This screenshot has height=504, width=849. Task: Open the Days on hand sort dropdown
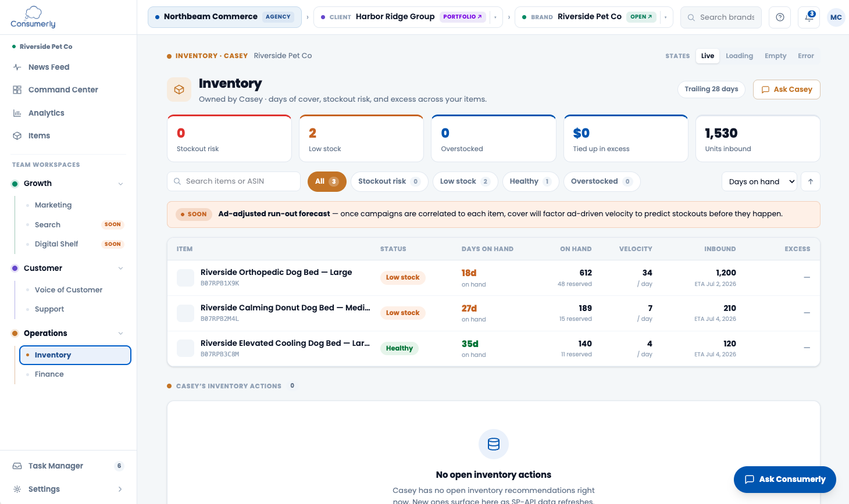tap(759, 181)
